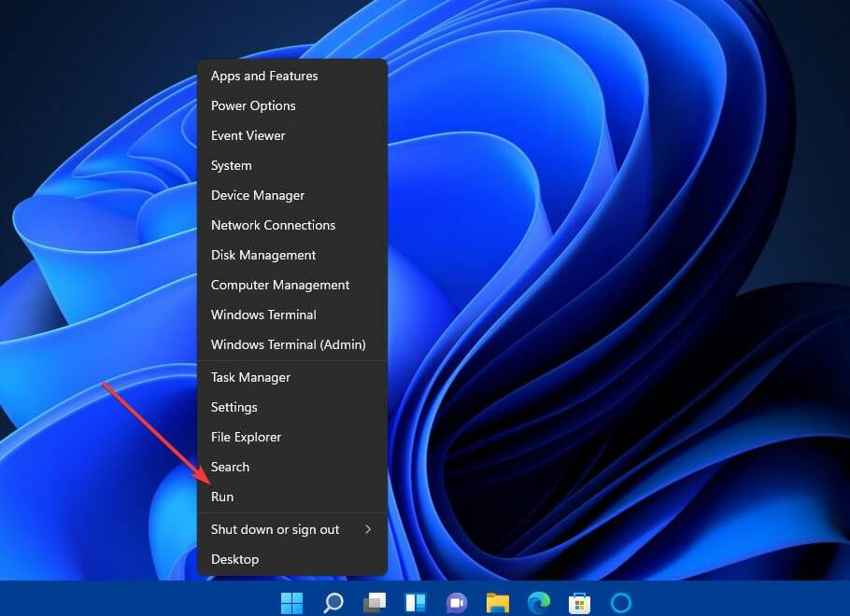This screenshot has height=616, width=850.
Task: Open Task Manager from the menu
Action: [x=250, y=377]
